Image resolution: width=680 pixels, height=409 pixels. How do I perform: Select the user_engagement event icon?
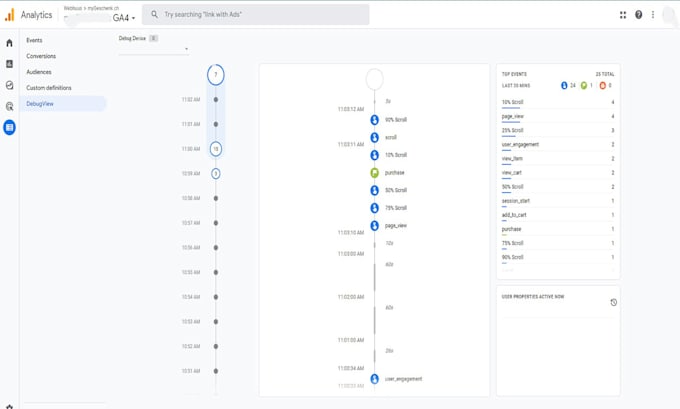[x=375, y=379]
